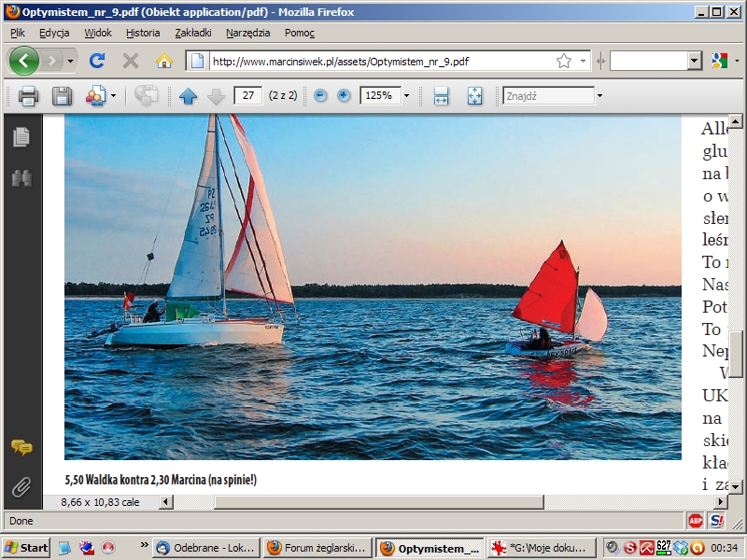The image size is (747, 560).
Task: Switch to Forum żeglarski taskbar window
Action: [317, 548]
